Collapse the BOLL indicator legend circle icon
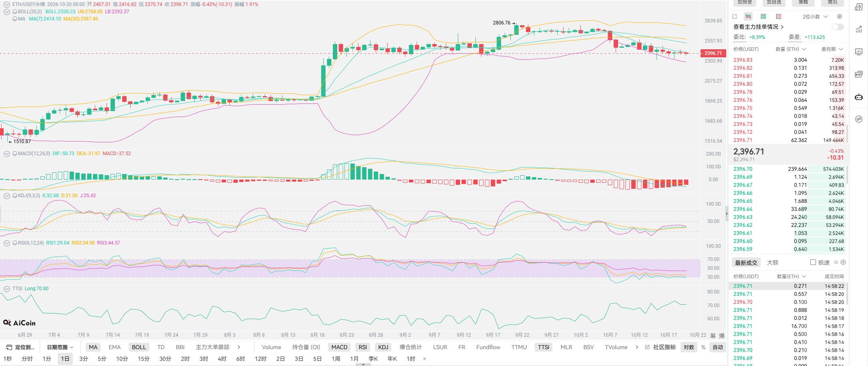Screen dimensions: 868x366 tap(7, 12)
